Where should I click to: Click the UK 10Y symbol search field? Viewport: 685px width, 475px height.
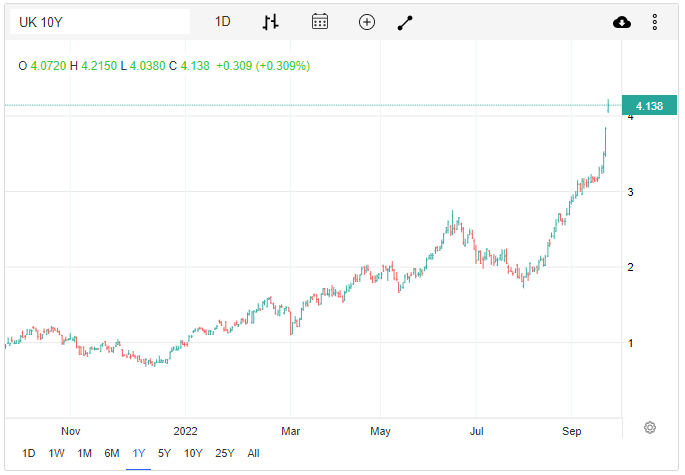coord(100,22)
